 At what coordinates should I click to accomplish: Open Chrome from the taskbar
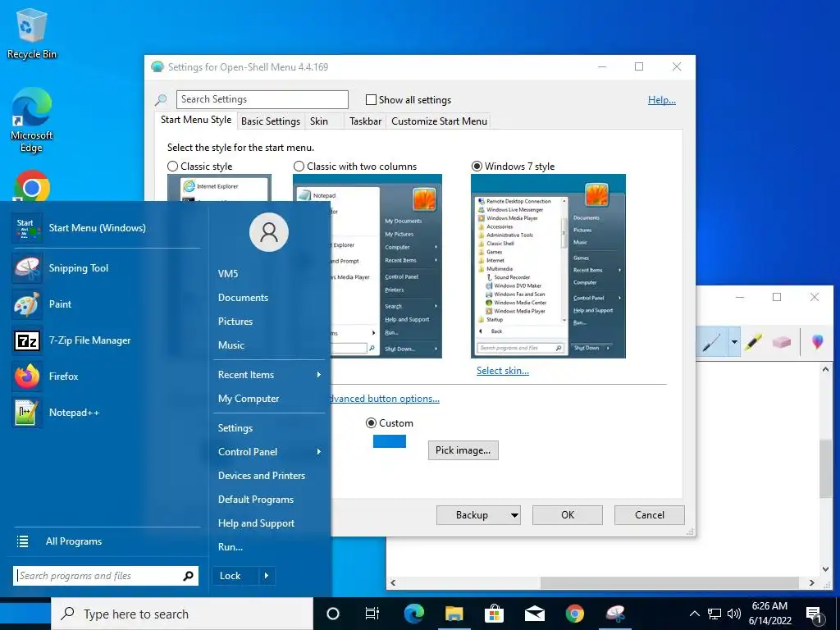tap(574, 614)
